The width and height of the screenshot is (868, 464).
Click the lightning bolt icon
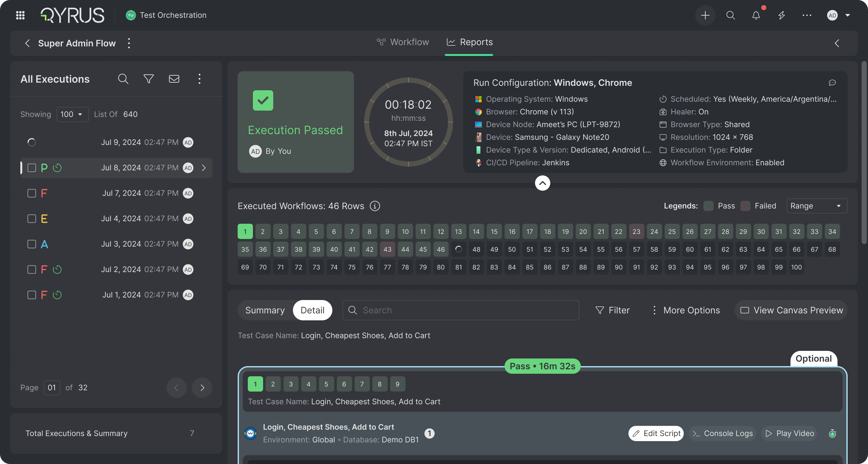(x=781, y=15)
